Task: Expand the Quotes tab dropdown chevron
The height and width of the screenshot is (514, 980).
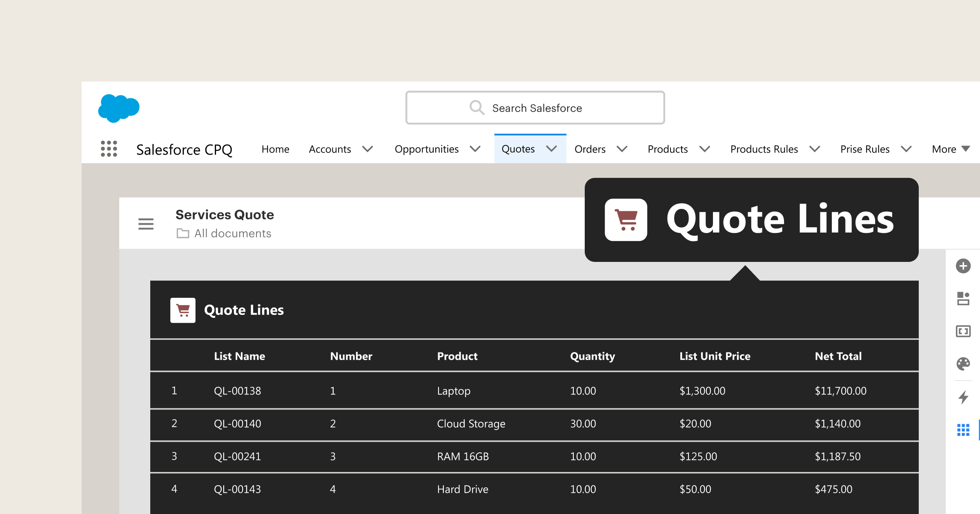Action: (552, 149)
